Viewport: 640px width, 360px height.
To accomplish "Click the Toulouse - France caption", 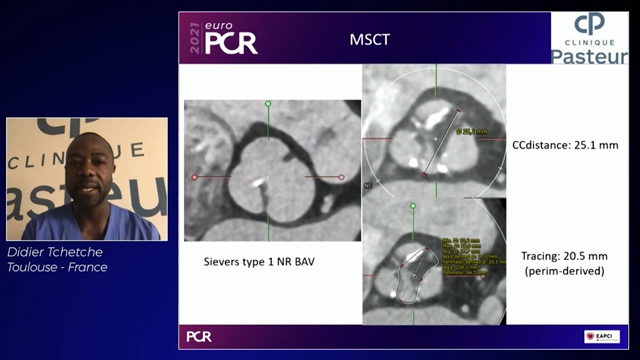I will [x=57, y=267].
